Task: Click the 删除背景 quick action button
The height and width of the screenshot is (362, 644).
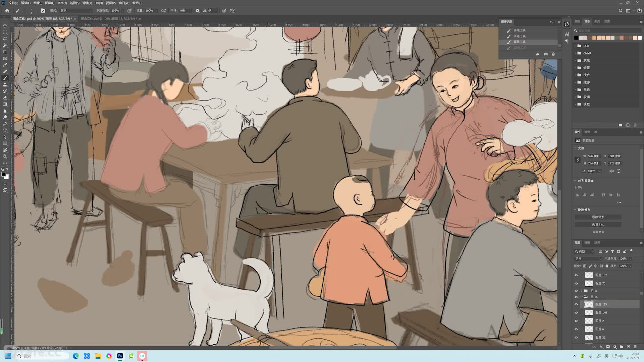Action: tap(598, 217)
